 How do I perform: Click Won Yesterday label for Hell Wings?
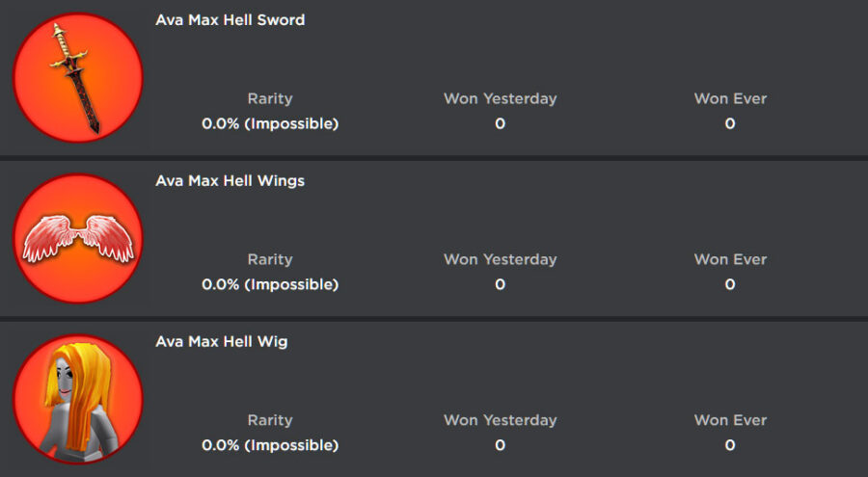click(500, 259)
